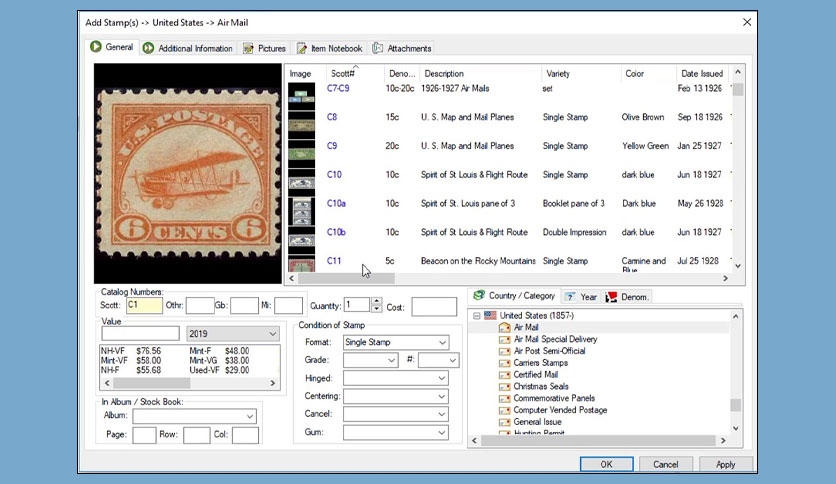
Task: Close the Add Stamp(s) dialog
Action: tap(747, 22)
